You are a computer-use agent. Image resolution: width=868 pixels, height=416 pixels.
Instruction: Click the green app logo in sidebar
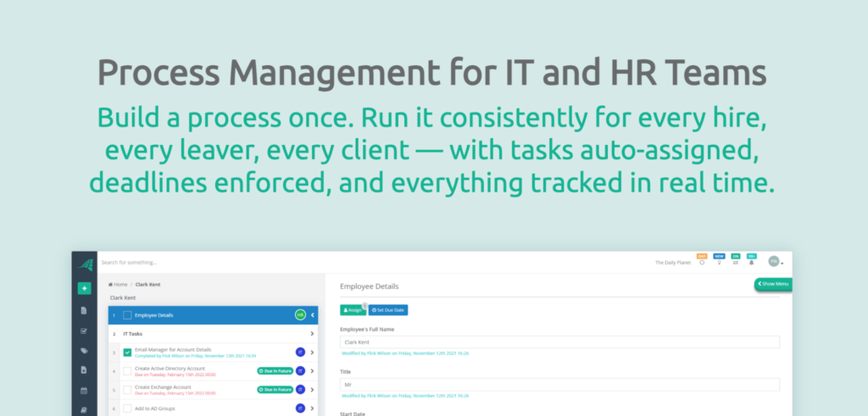(84, 265)
